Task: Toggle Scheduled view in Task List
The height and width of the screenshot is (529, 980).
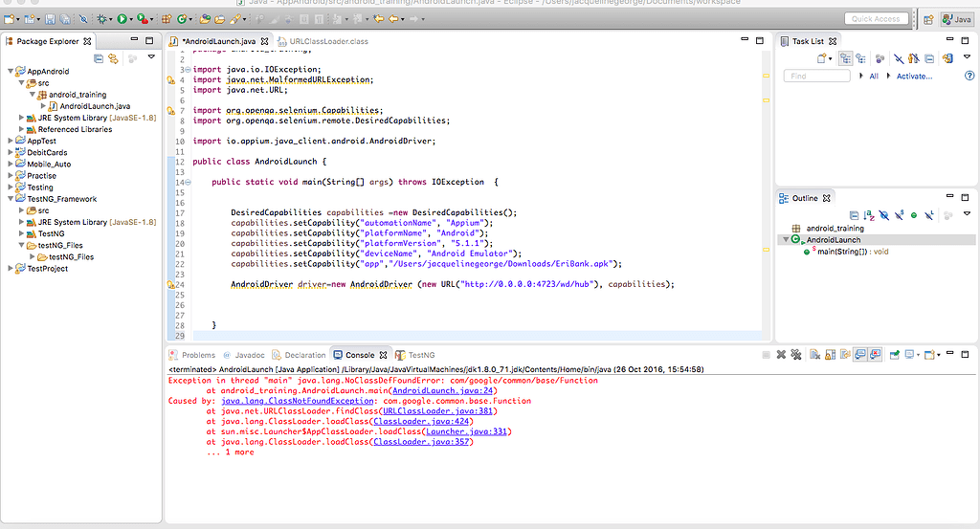Action: [861, 58]
